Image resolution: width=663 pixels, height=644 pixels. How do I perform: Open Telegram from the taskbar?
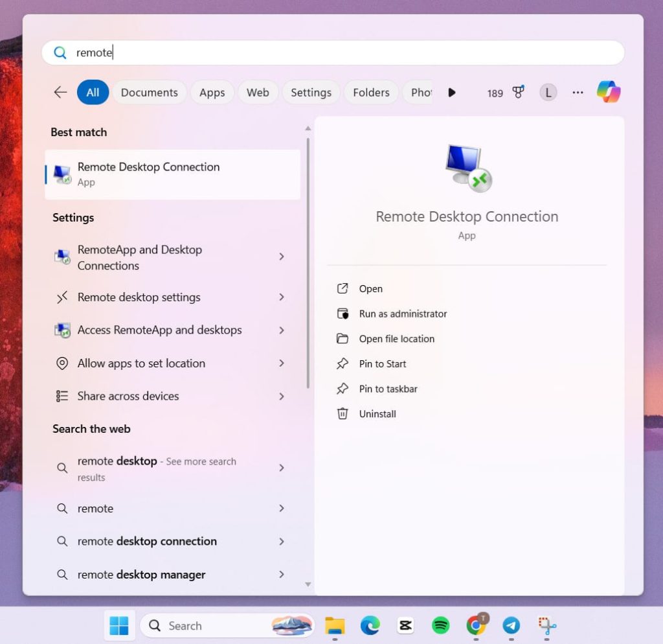pyautogui.click(x=511, y=625)
